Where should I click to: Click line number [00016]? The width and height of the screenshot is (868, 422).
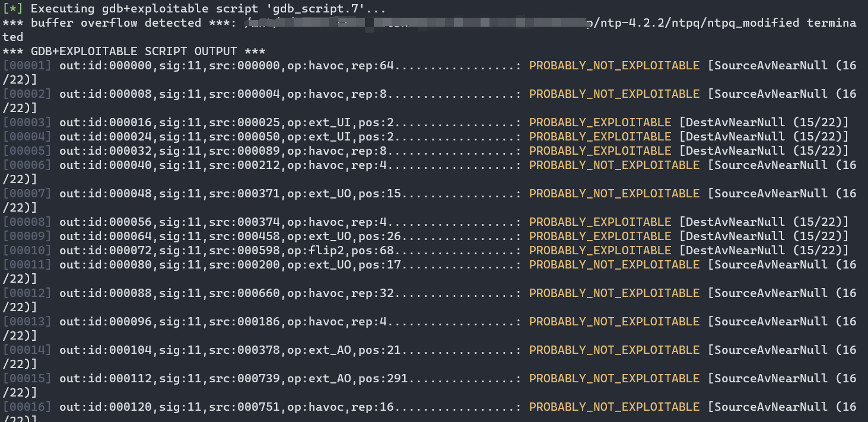click(27, 407)
